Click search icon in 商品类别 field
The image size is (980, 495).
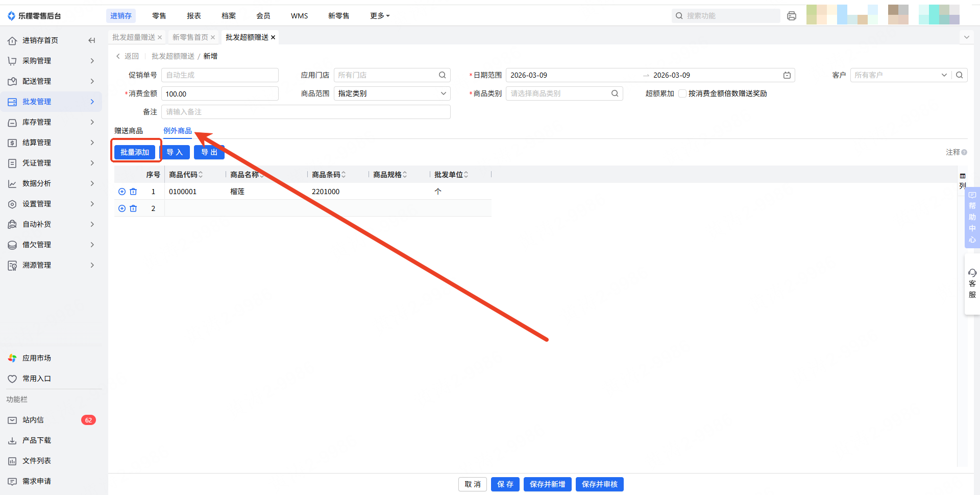[x=615, y=93]
